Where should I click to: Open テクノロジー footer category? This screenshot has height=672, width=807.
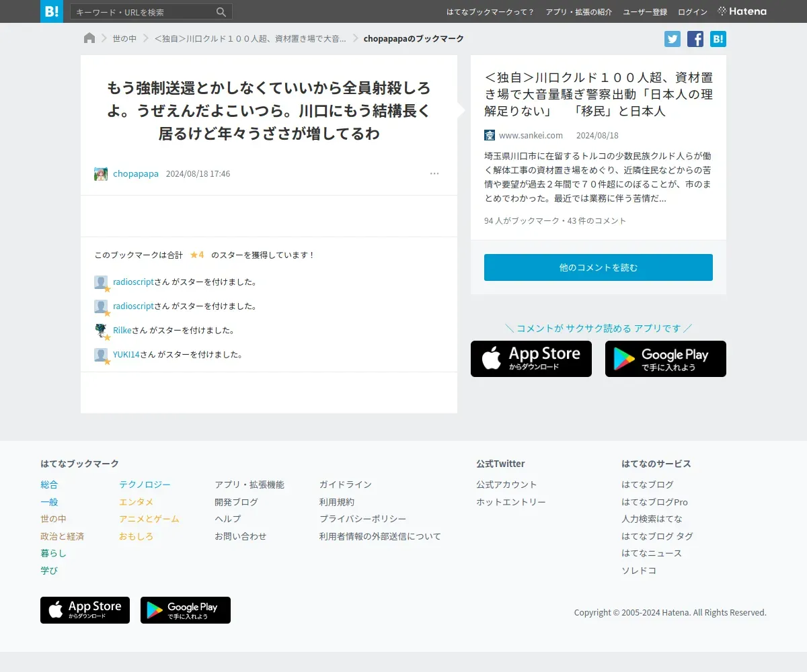point(145,485)
